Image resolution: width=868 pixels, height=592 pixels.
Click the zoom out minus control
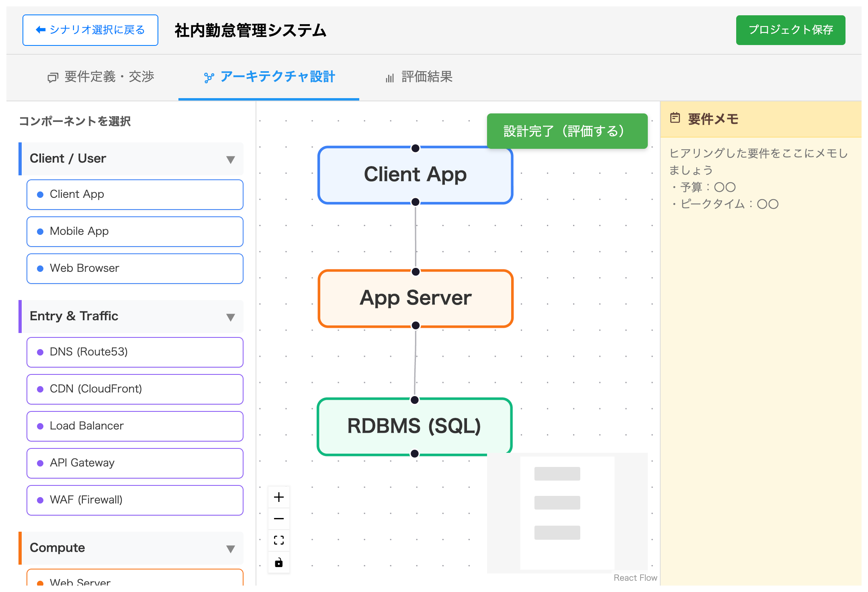(x=279, y=518)
